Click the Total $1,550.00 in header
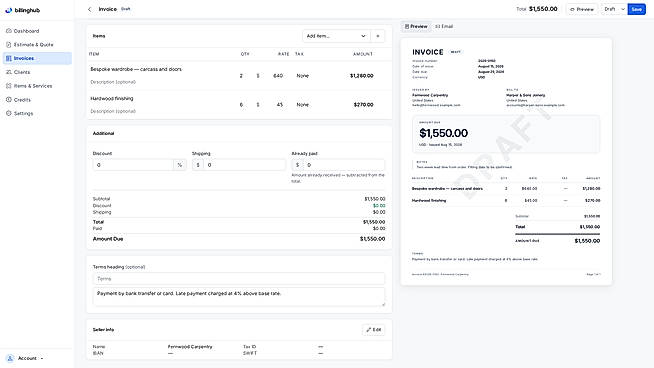654x368 pixels. 537,9
